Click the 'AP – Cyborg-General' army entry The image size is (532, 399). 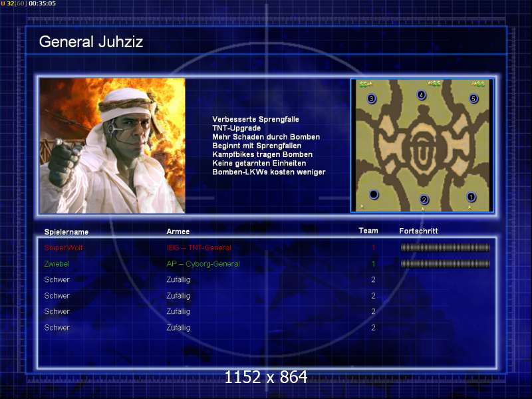pyautogui.click(x=203, y=263)
